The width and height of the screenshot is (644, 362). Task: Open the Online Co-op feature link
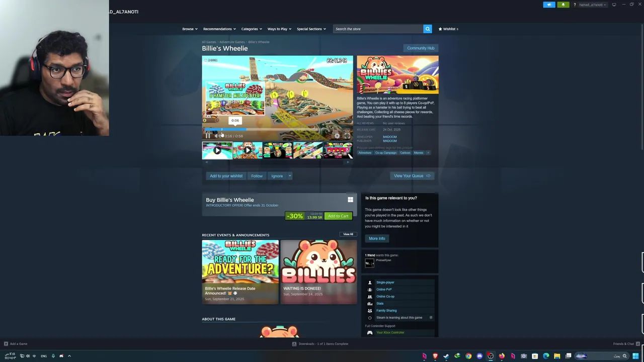point(385,297)
